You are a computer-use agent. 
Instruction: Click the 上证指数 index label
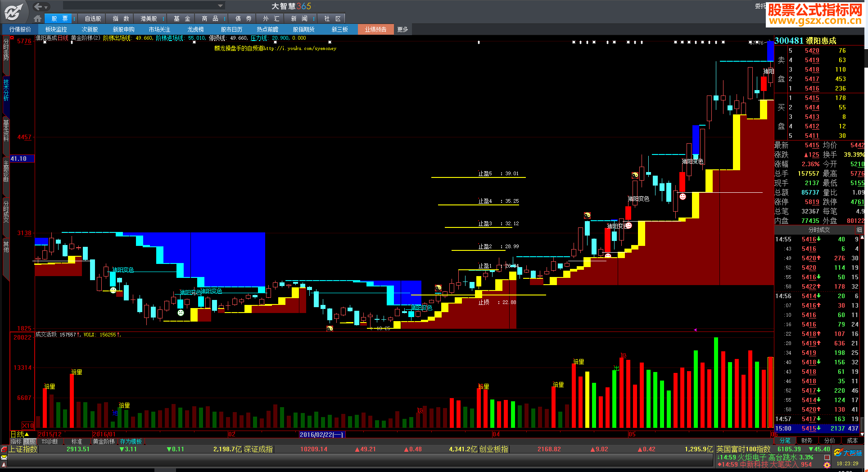pos(23,449)
